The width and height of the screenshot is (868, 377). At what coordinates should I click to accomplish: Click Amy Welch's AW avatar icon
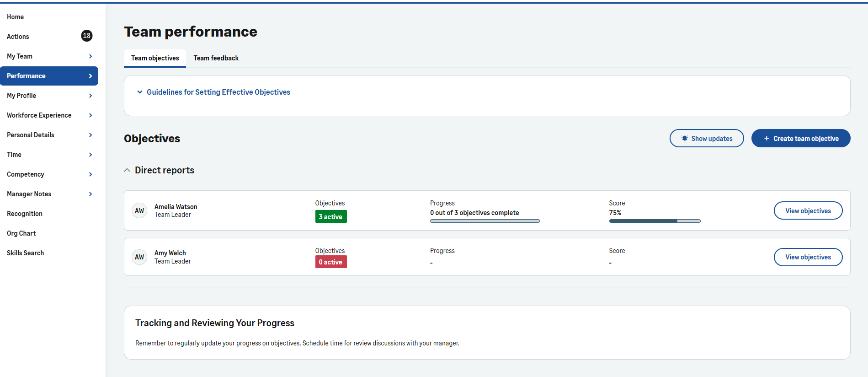(x=139, y=257)
